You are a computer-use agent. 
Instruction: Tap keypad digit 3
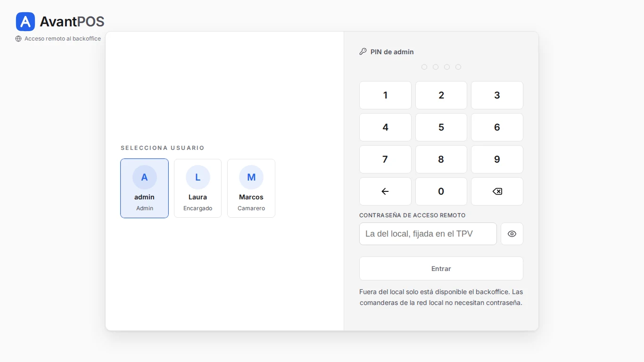(497, 95)
